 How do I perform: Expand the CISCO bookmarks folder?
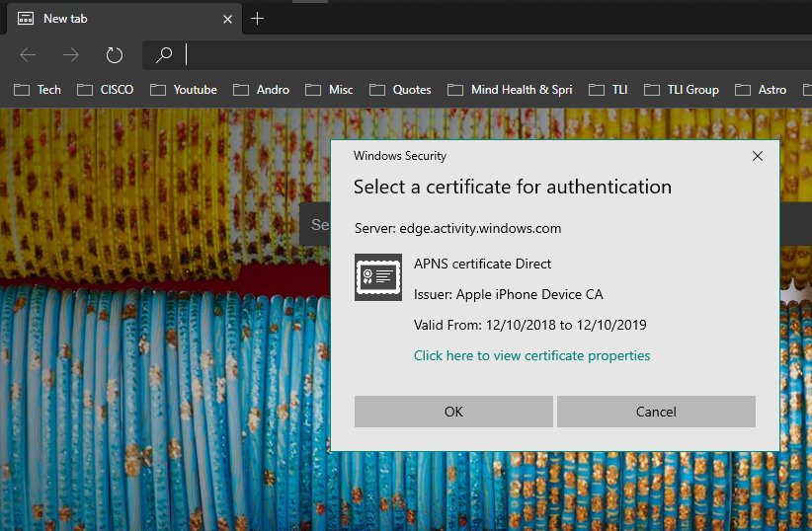click(x=105, y=90)
